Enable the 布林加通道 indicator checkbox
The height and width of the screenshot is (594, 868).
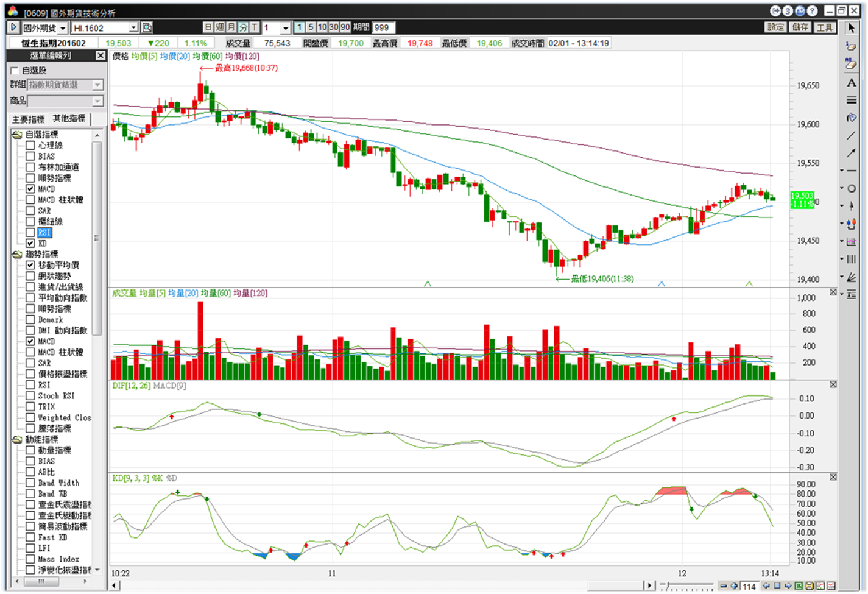(30, 167)
